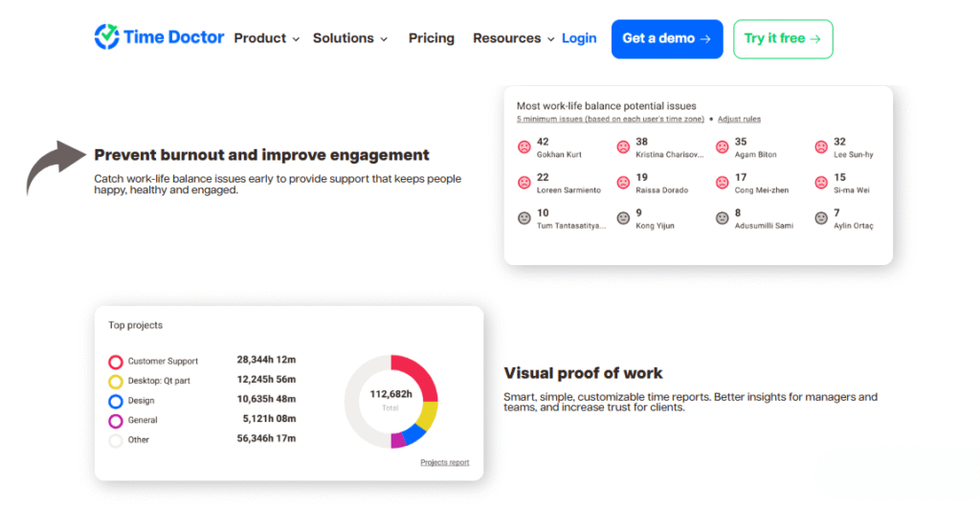Click the Get a demo button
The image size is (980, 508).
[x=666, y=38]
